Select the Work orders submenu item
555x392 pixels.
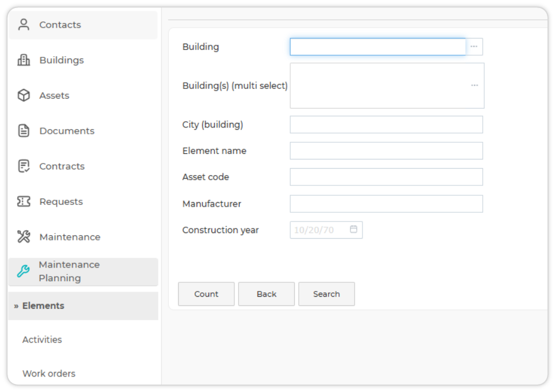point(49,374)
